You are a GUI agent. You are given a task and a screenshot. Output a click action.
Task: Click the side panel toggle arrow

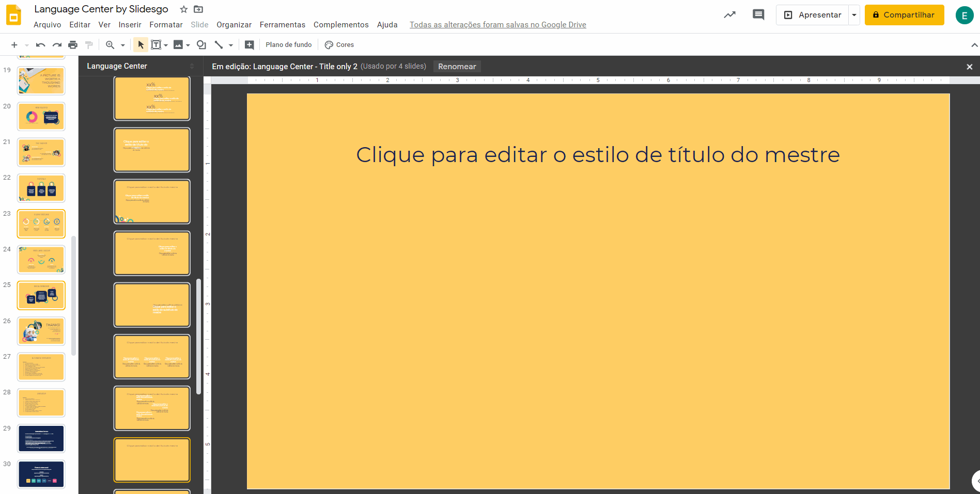pyautogui.click(x=976, y=481)
